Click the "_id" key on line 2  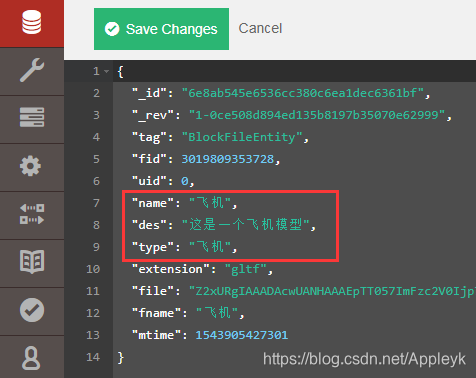[149, 93]
